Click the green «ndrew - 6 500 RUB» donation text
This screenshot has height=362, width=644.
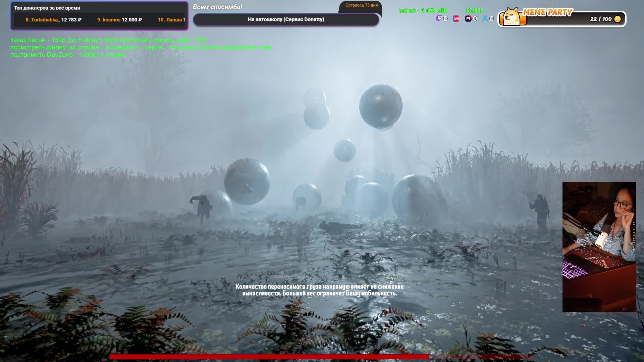[x=423, y=10]
